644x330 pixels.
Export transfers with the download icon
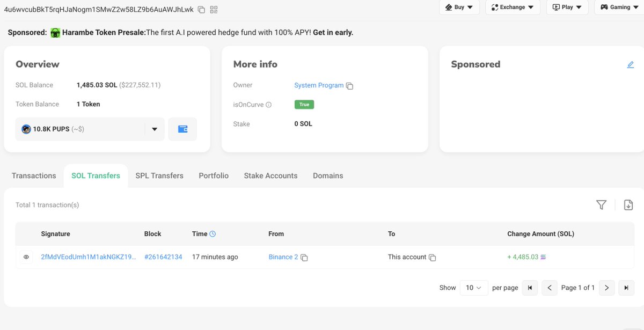coord(628,205)
